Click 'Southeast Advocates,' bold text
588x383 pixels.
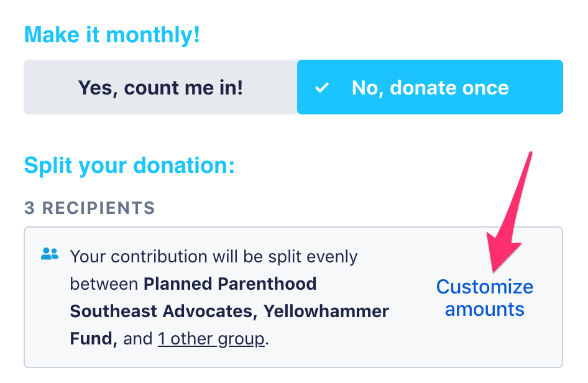coord(164,311)
